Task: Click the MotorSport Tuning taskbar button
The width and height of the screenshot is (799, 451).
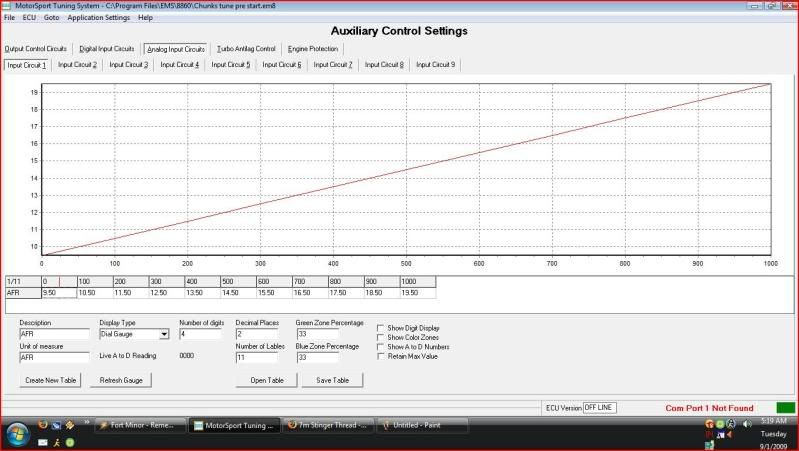Action: [235, 425]
